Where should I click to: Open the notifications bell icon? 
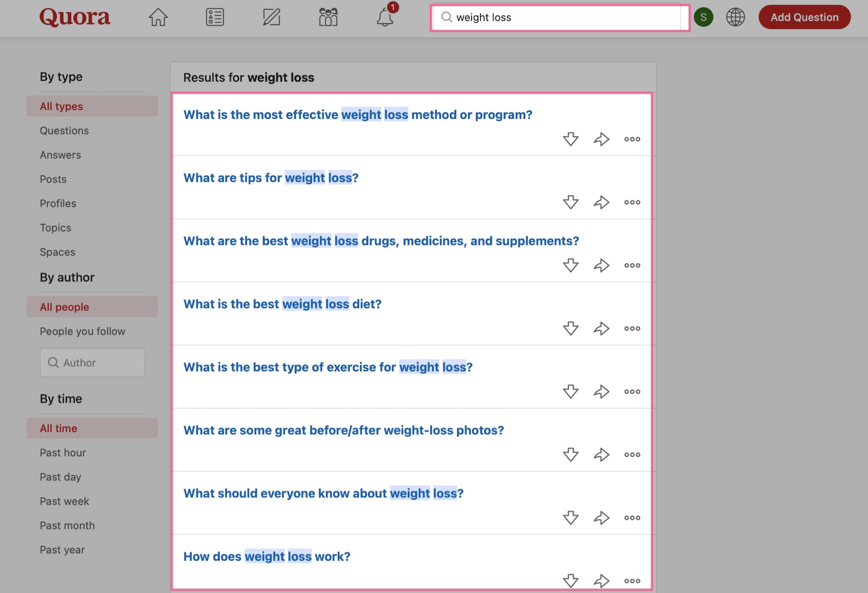point(385,17)
